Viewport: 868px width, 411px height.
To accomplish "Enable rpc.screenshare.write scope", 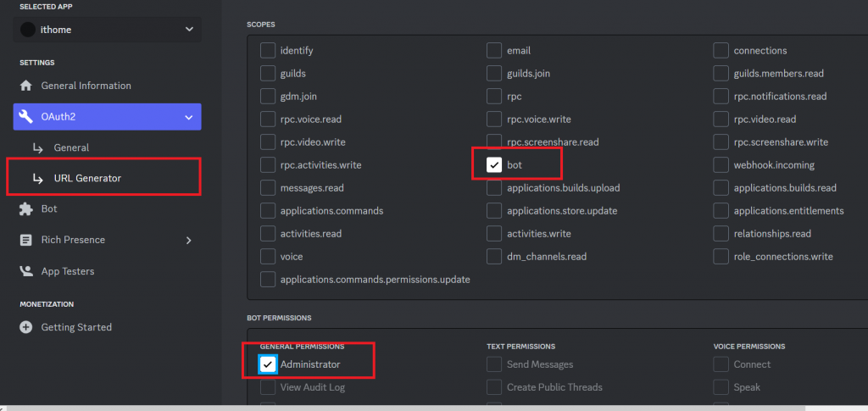I will pos(721,142).
